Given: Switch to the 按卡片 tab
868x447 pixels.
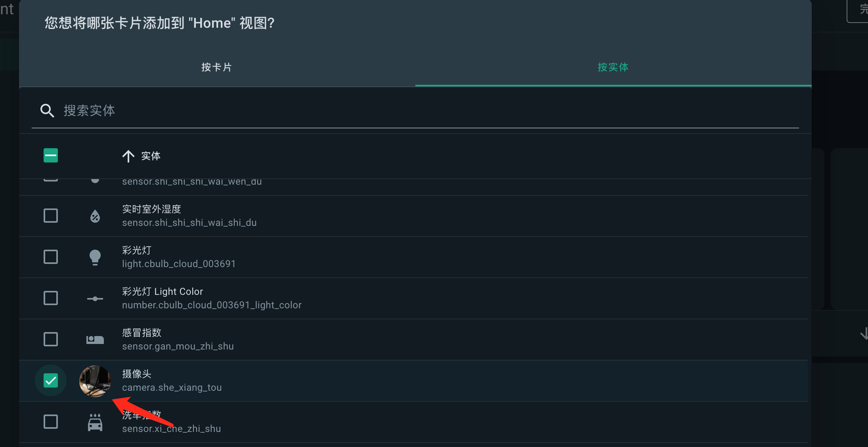Looking at the screenshot, I should pyautogui.click(x=217, y=67).
